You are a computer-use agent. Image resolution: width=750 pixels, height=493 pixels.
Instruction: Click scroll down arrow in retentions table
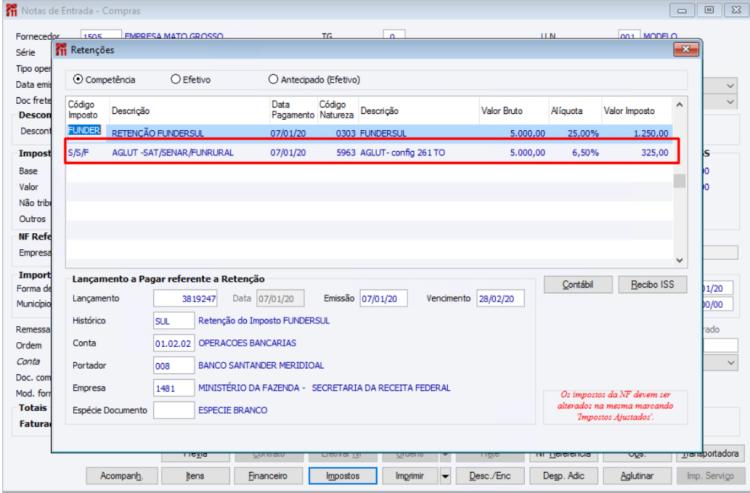(x=679, y=261)
